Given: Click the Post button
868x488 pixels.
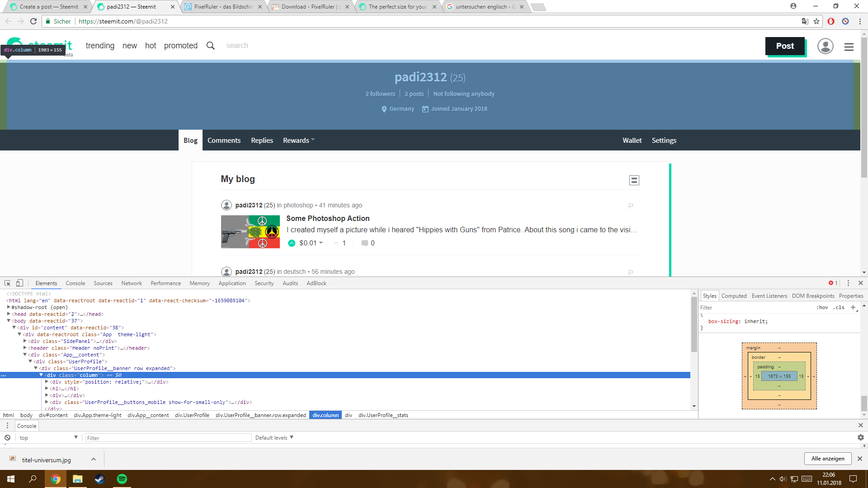Looking at the screenshot, I should click(785, 46).
